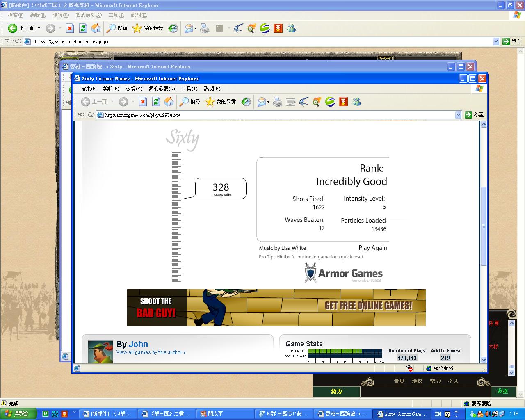Open Search (搜尋) in the background xiaoi window toolbar
This screenshot has width=525, height=420.
117,28
